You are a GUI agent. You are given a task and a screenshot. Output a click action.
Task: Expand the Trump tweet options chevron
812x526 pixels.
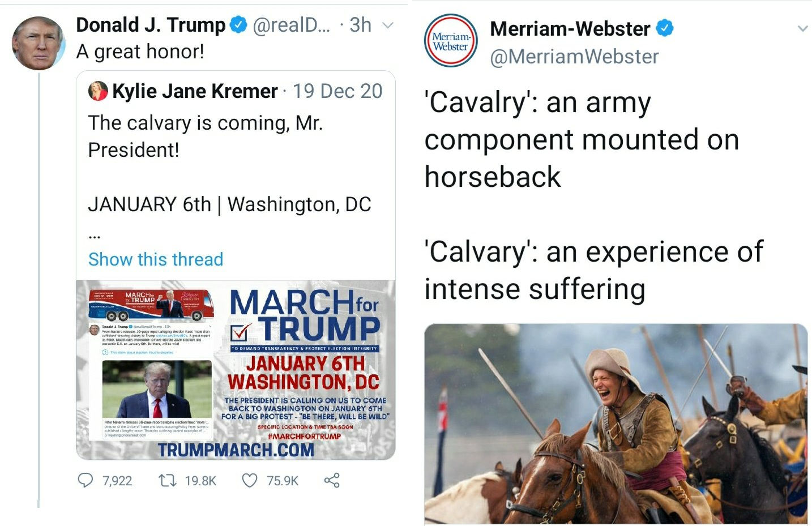tap(388, 25)
